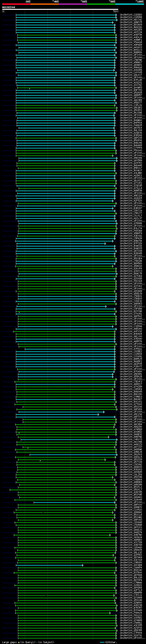Select the UniRef100_B3M2K6 label
146x644 pixels.
click(131, 135)
